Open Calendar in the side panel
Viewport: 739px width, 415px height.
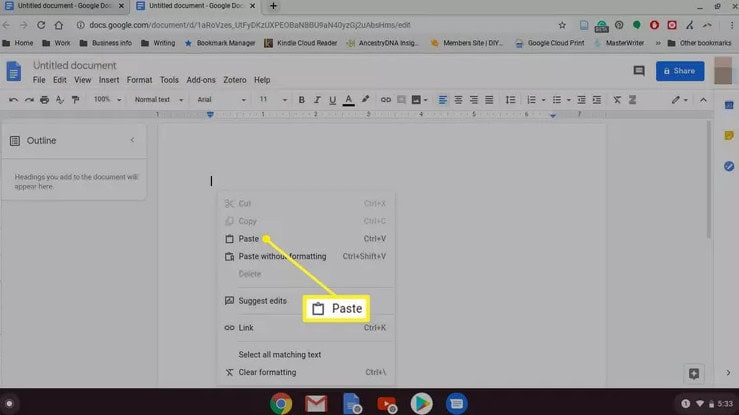(x=729, y=106)
